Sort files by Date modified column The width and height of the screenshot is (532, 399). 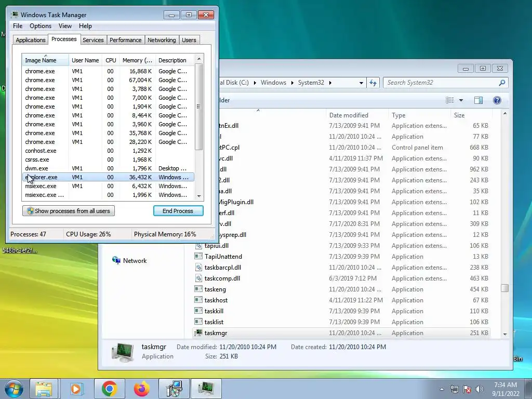[x=357, y=115]
